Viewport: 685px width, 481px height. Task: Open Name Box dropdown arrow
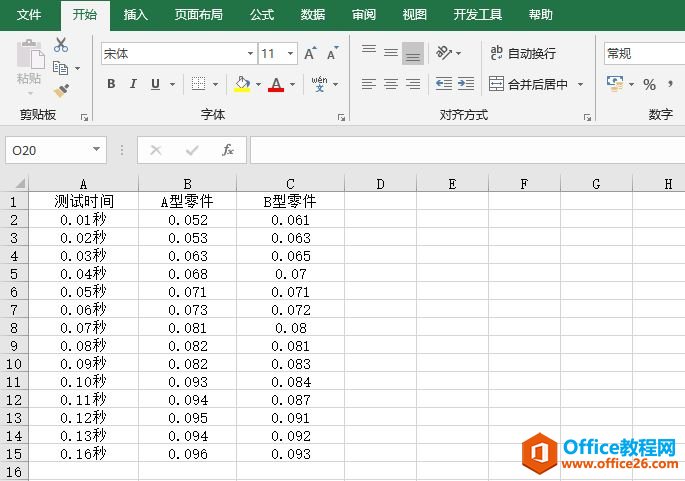[x=96, y=149]
